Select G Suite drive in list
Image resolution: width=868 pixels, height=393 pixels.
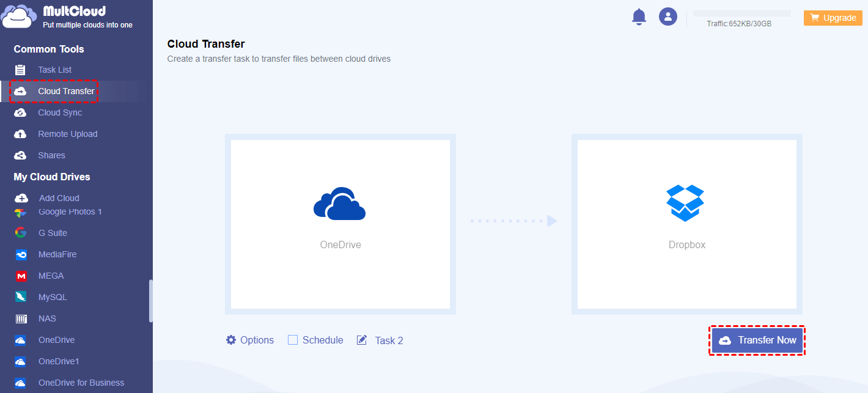coord(53,233)
